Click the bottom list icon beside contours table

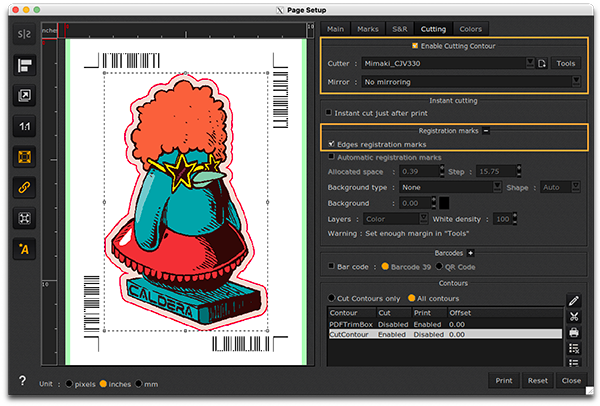[x=574, y=362]
